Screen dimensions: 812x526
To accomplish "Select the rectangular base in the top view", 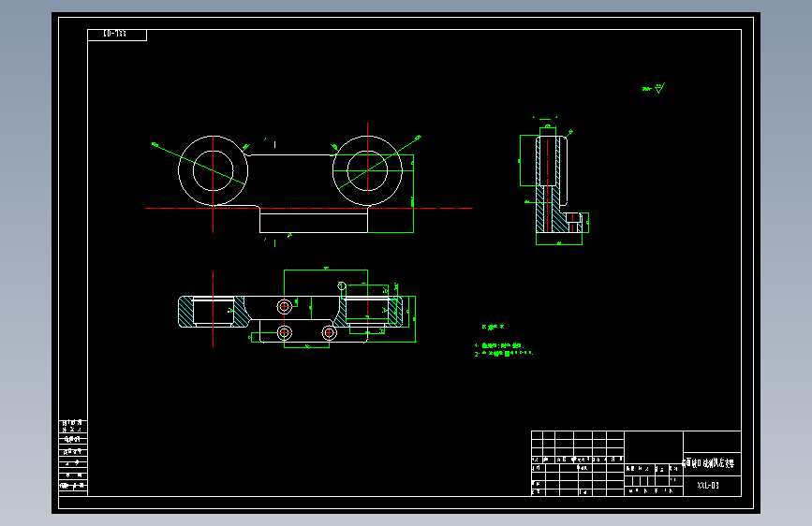I will click(314, 220).
